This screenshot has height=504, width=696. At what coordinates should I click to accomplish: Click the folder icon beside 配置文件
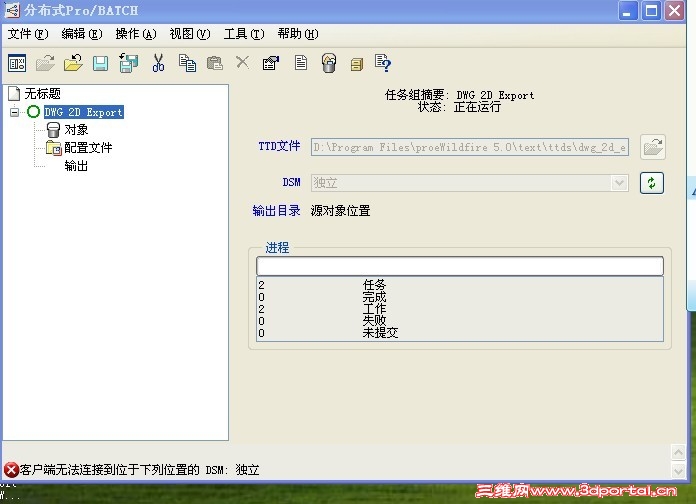click(54, 148)
